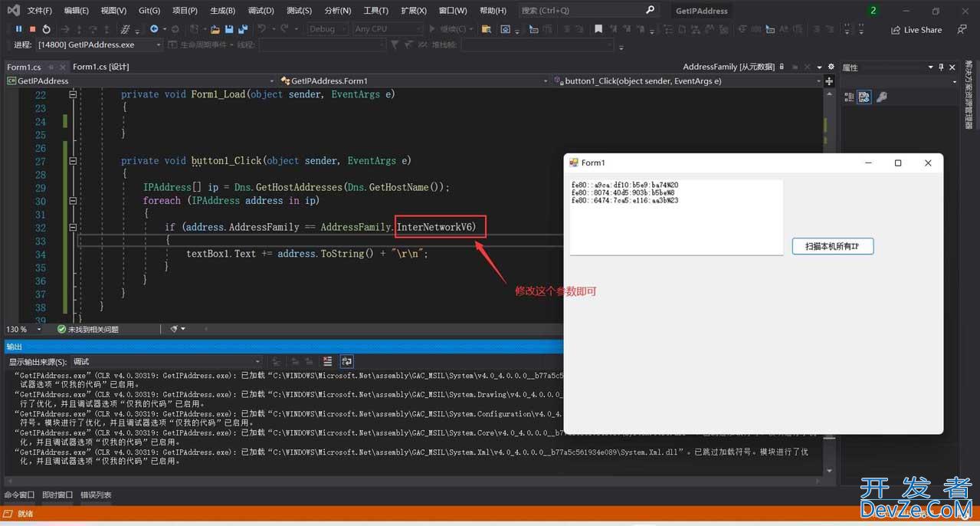This screenshot has height=526, width=980.
Task: Open the 工具(T) menu
Action: click(x=375, y=11)
